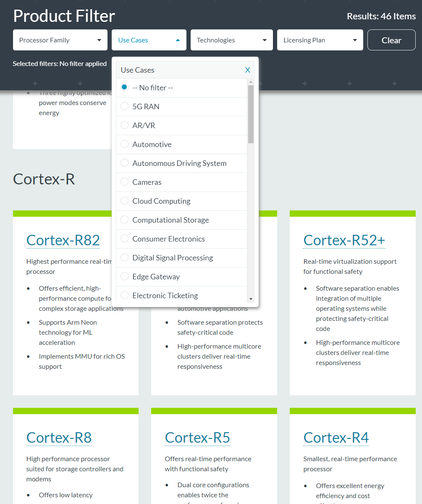The width and height of the screenshot is (422, 504).
Task: Click the 'Use Cases' panel header label
Action: point(138,70)
